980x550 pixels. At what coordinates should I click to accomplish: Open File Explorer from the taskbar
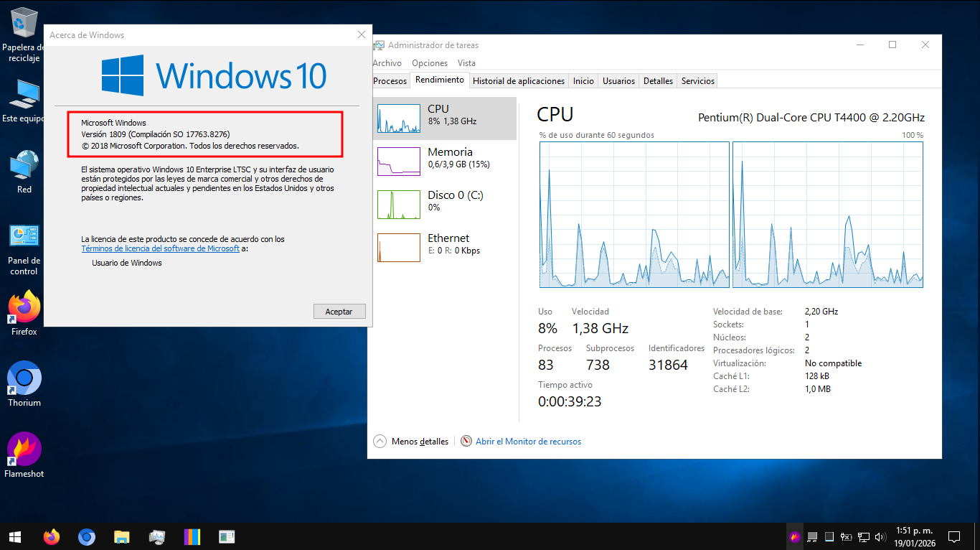point(122,536)
